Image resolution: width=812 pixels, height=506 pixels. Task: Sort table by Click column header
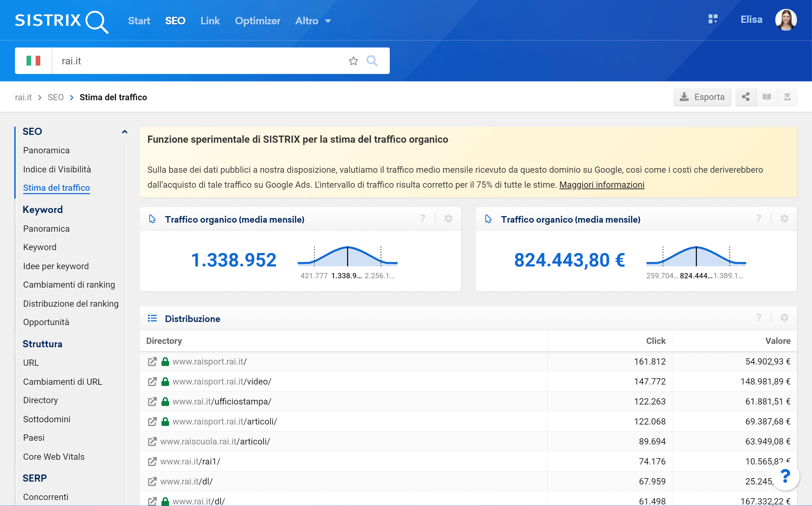(656, 341)
